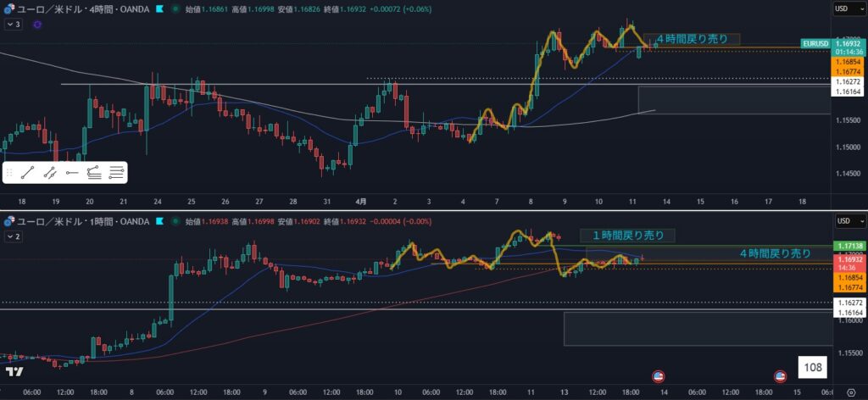Click first US economic event marker on timeline
This screenshot has width=868, height=400.
tap(657, 375)
